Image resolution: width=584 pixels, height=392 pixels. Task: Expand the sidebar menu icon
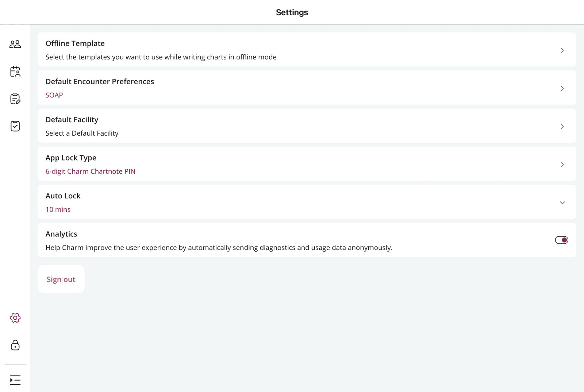[15, 380]
